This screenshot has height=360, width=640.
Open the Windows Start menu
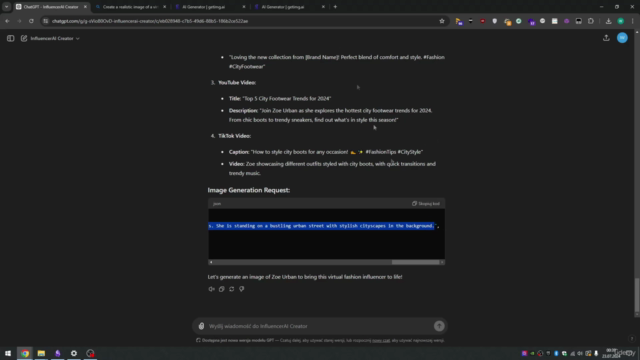tap(8, 353)
